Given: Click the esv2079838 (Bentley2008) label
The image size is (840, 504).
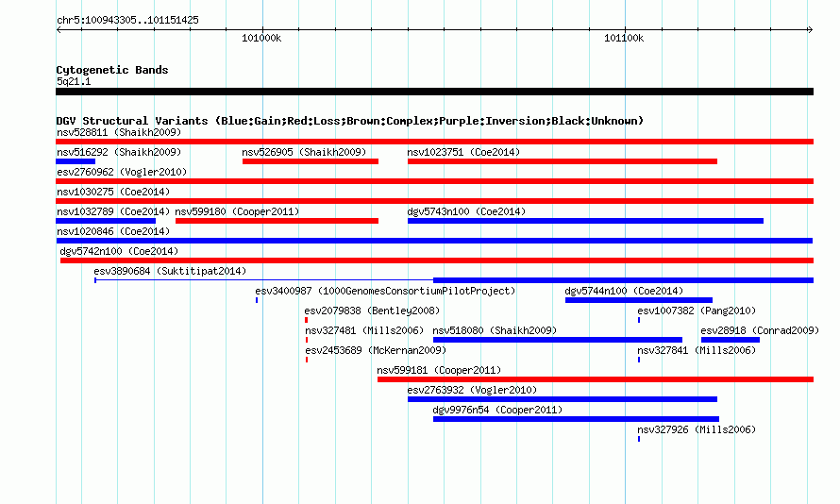Looking at the screenshot, I should (372, 311).
